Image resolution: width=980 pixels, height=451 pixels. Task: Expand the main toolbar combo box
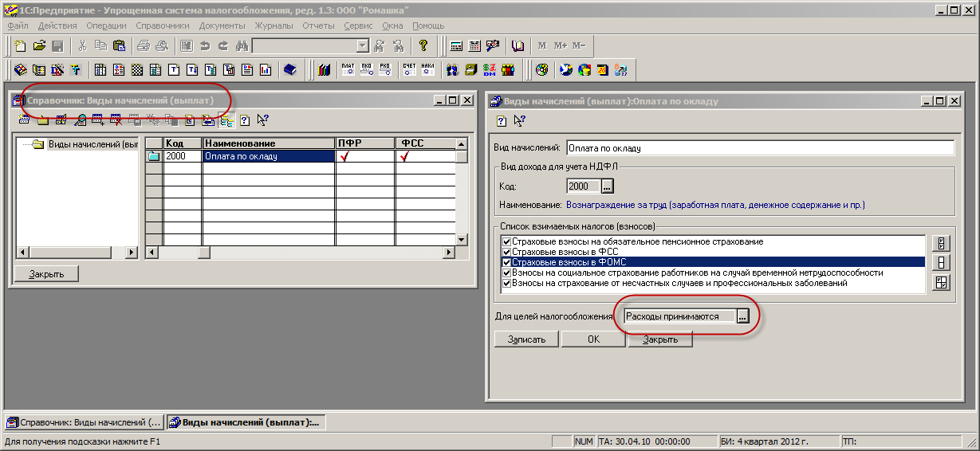[363, 45]
